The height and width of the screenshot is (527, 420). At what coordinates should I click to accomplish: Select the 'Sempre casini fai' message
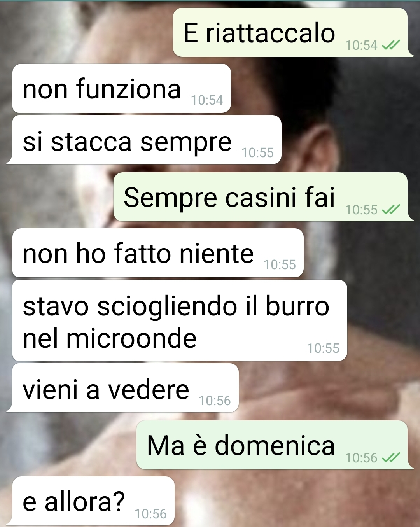click(x=263, y=197)
